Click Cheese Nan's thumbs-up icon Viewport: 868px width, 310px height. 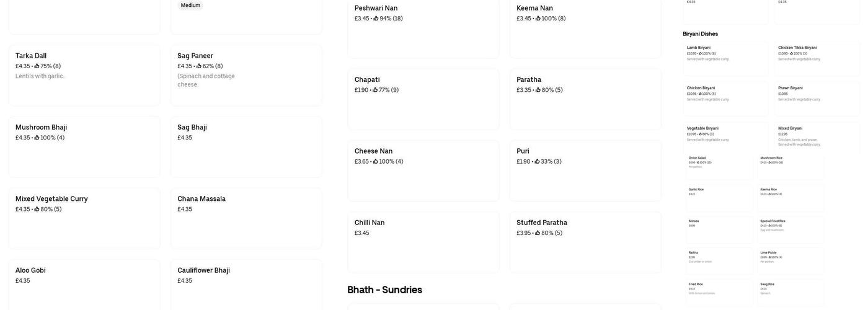(x=376, y=162)
